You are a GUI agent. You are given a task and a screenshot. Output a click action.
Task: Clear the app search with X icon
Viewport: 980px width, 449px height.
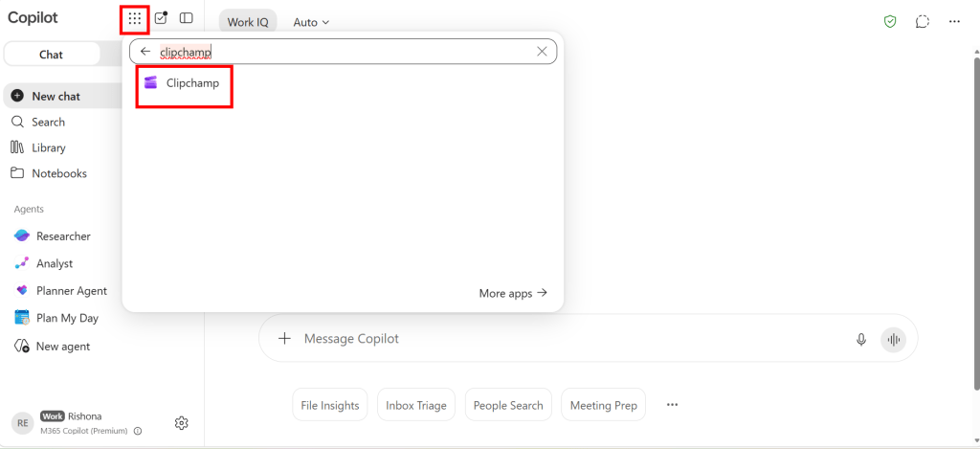(x=542, y=52)
